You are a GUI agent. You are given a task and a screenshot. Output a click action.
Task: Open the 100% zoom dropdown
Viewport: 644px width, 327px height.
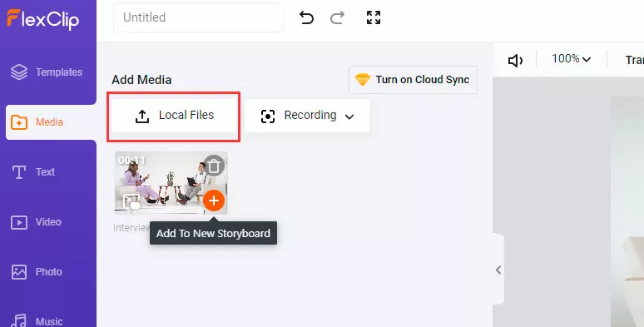(x=571, y=59)
